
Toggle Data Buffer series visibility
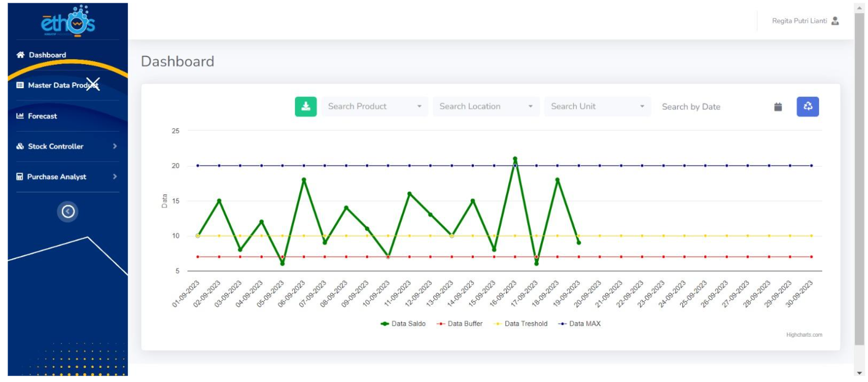(x=460, y=324)
